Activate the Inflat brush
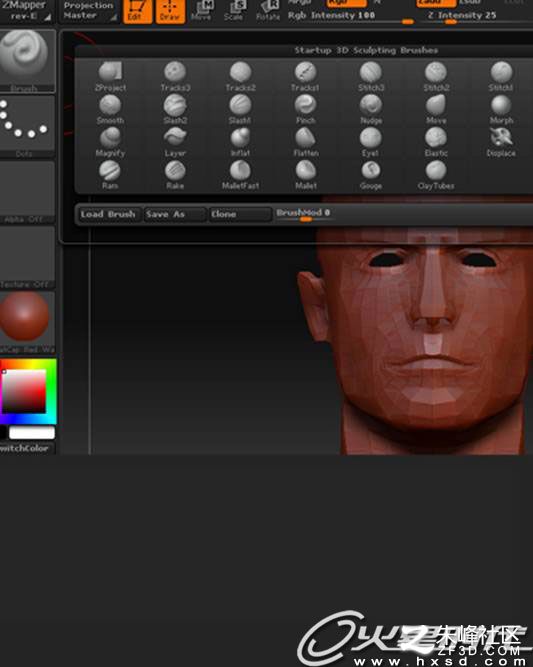 pyautogui.click(x=240, y=142)
